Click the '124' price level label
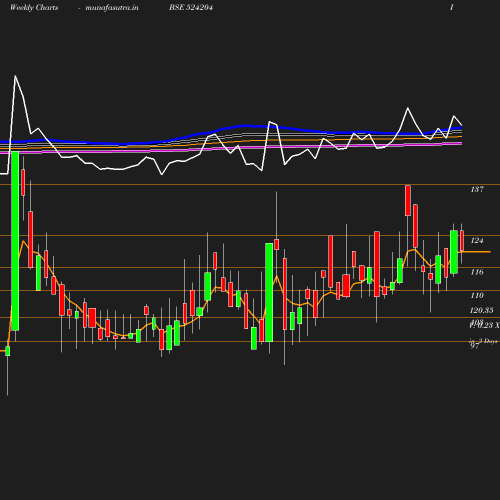 pyautogui.click(x=477, y=240)
